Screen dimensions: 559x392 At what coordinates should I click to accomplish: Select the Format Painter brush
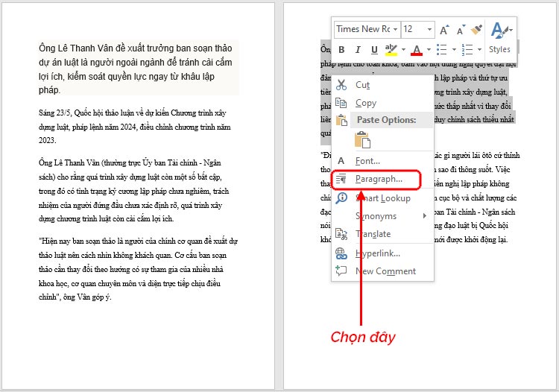(x=476, y=30)
